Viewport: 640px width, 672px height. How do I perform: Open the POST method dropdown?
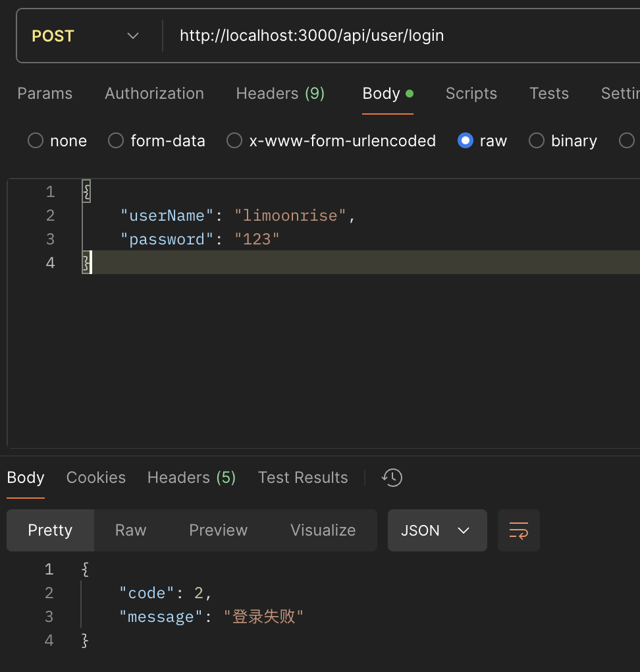tap(86, 36)
